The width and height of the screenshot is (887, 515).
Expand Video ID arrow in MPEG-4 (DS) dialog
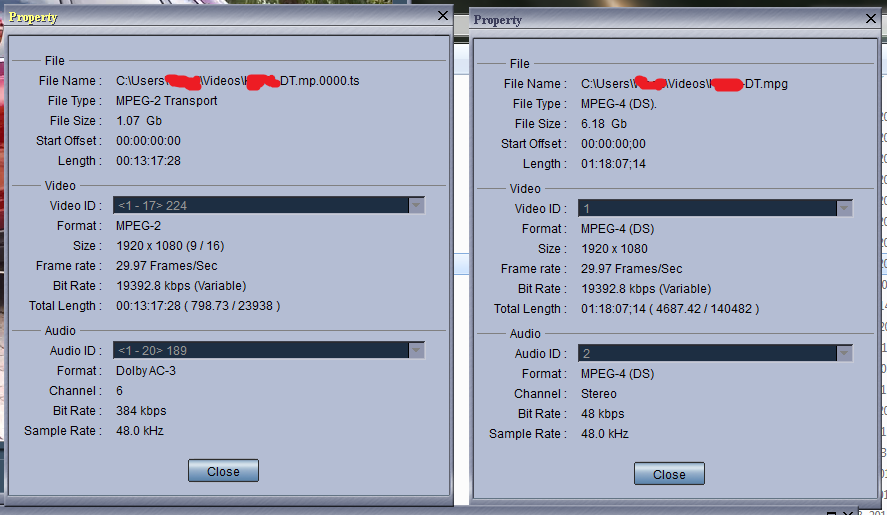844,208
